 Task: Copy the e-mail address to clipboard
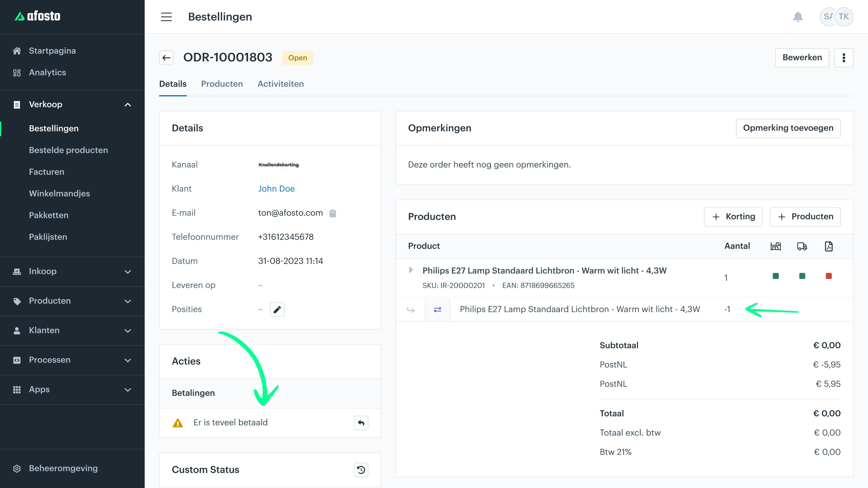click(332, 213)
